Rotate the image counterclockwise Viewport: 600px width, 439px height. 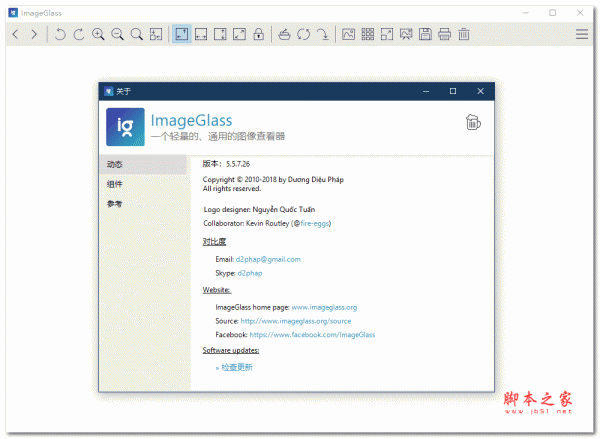click(60, 34)
